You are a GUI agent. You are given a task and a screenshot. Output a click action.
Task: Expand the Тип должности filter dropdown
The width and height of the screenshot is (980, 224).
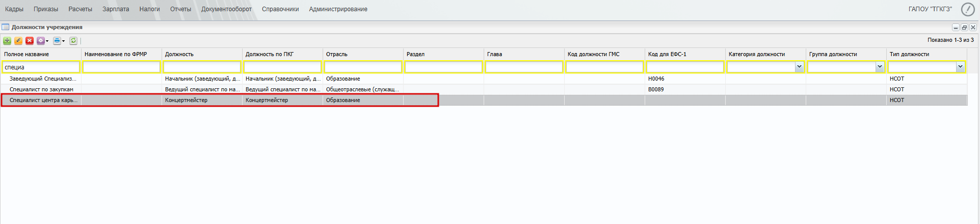(960, 67)
